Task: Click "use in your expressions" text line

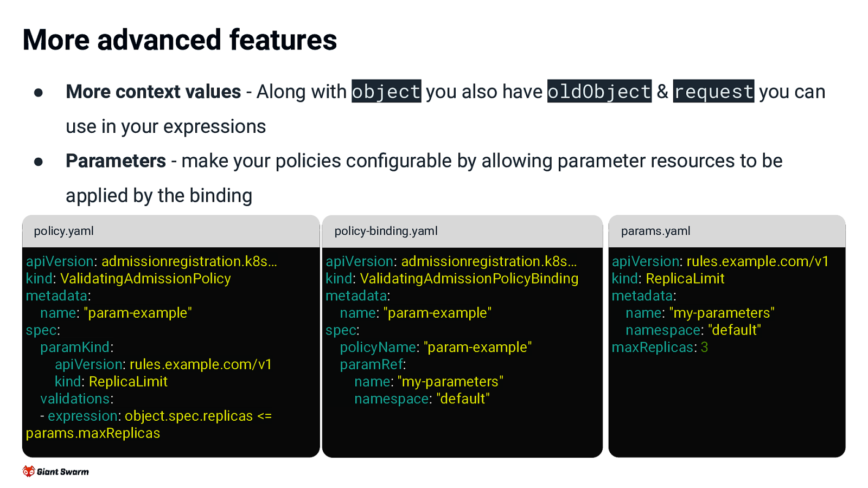Action: tap(166, 127)
